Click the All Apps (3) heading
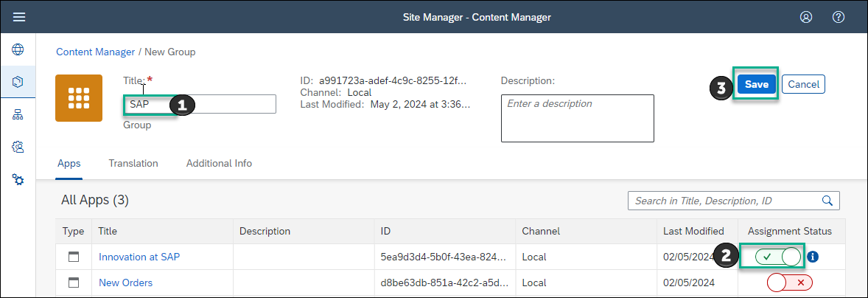 (x=94, y=200)
